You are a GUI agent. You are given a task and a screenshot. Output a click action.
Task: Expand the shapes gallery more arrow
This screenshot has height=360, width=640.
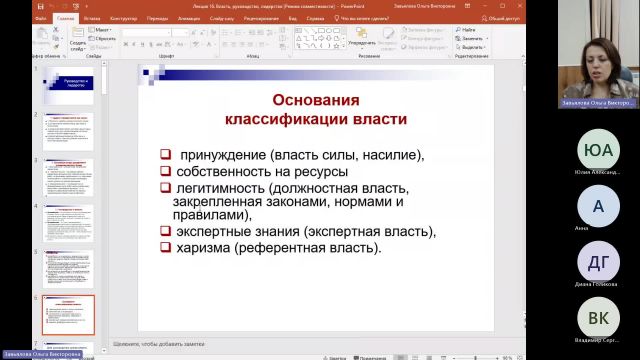click(x=344, y=46)
